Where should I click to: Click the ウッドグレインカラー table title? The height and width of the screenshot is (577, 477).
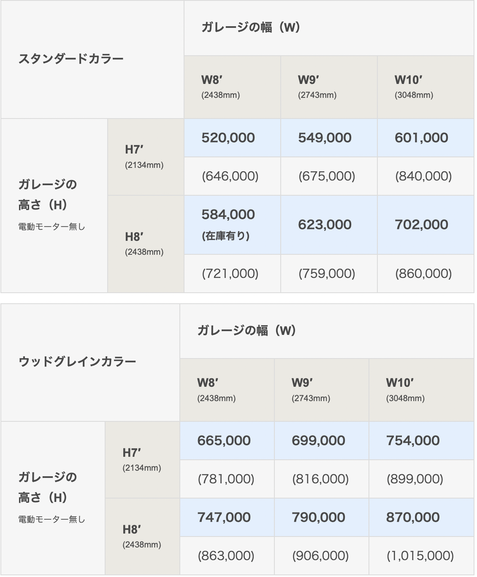[x=77, y=362]
